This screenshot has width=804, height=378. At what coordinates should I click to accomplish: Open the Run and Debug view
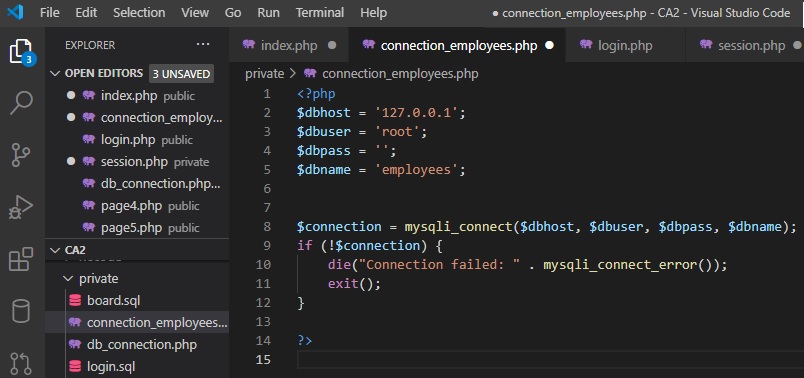[x=21, y=207]
